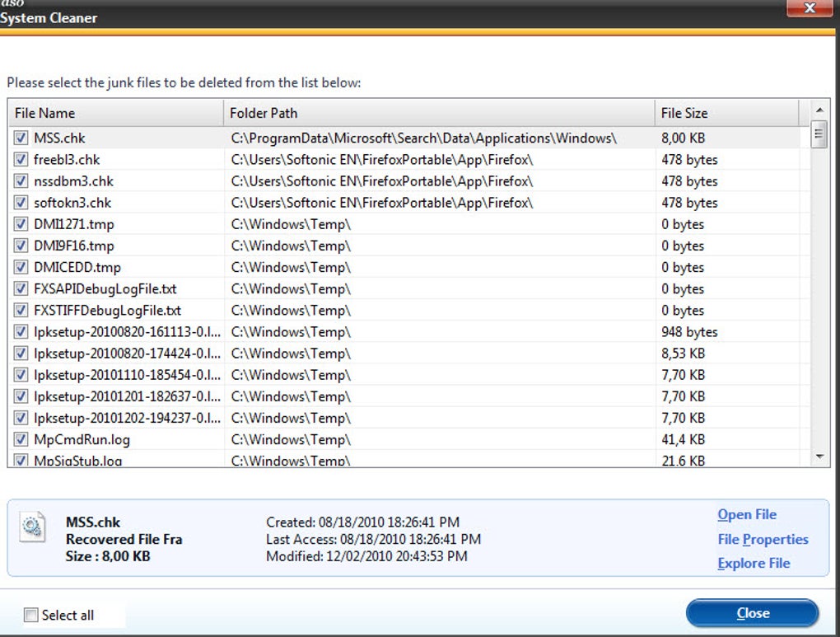The height and width of the screenshot is (637, 840).
Task: Click the Explore File link
Action: coord(754,564)
